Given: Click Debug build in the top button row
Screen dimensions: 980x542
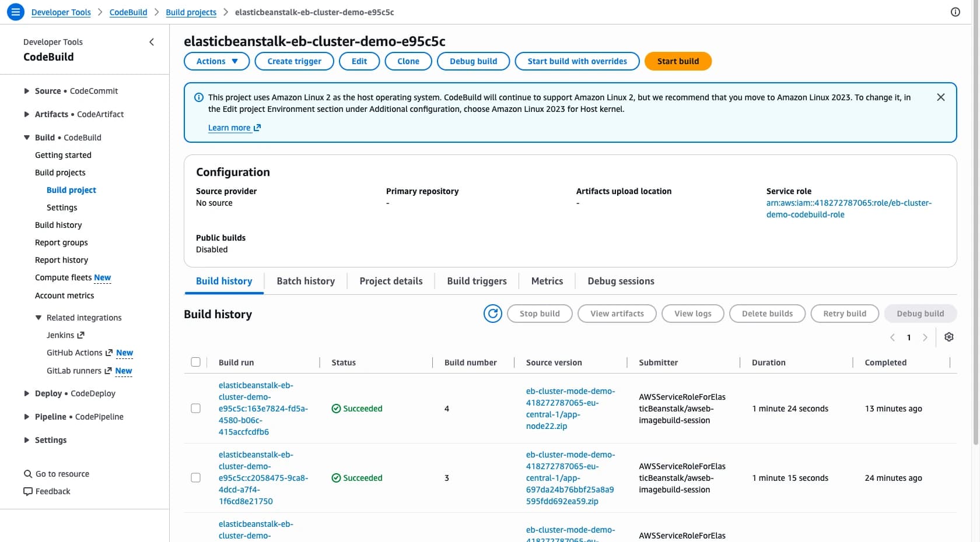Looking at the screenshot, I should coord(474,61).
